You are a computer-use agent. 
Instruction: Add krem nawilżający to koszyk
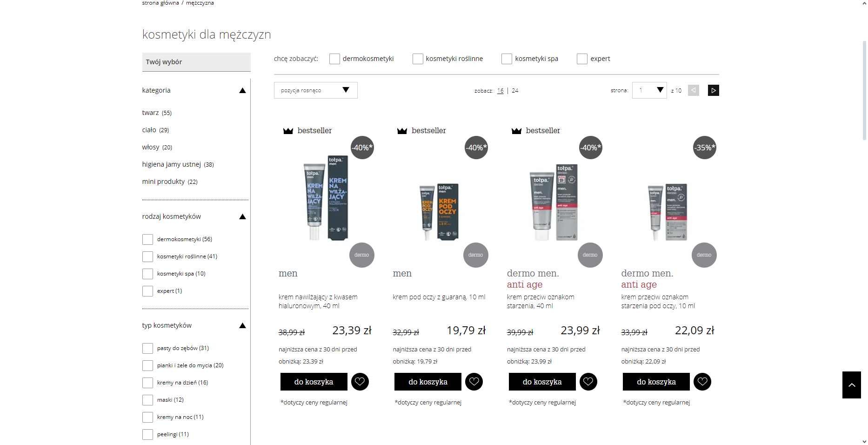[x=314, y=382]
